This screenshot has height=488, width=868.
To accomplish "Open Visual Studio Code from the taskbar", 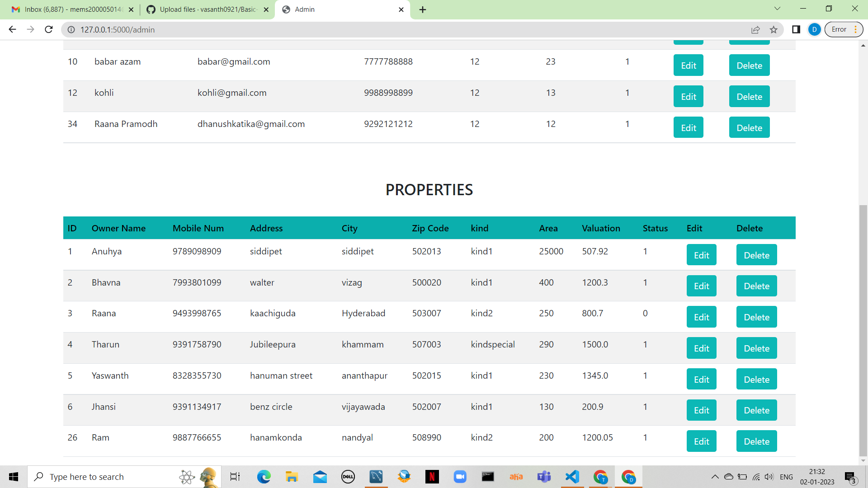I will pos(572,476).
